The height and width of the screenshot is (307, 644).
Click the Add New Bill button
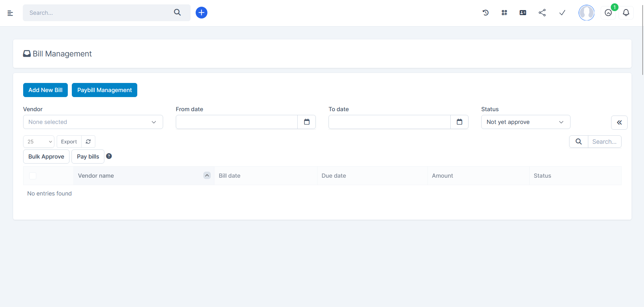(45, 90)
